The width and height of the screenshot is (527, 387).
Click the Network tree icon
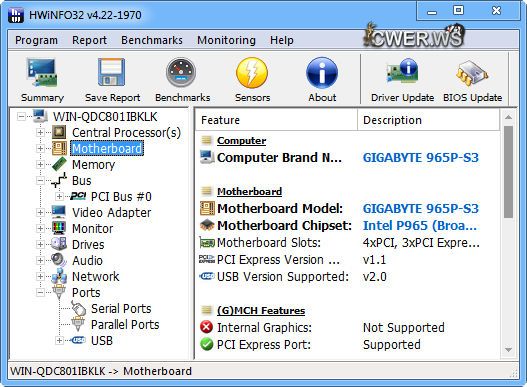pyautogui.click(x=59, y=276)
